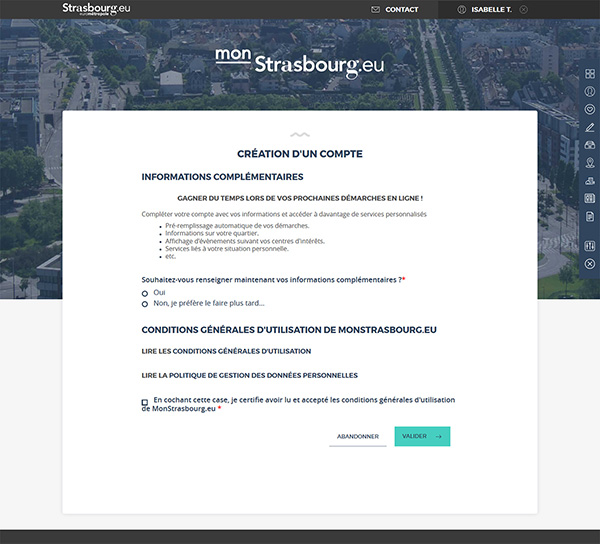
Task: Click the binoculars icon in sidebar
Action: coord(590,145)
